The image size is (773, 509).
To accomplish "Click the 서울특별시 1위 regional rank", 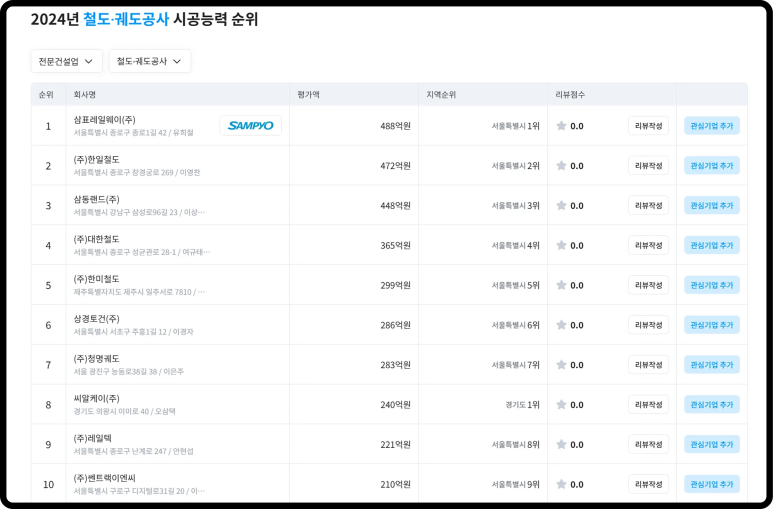I will 516,126.
